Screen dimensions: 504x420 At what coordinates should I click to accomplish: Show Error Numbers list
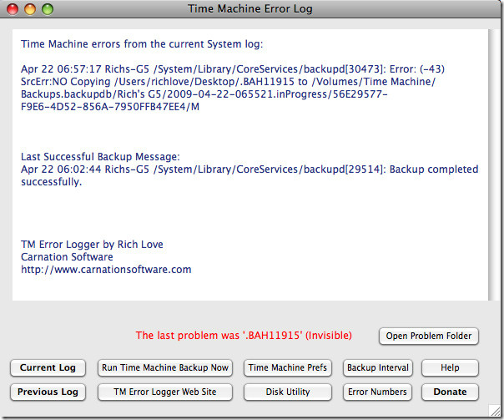(x=378, y=392)
